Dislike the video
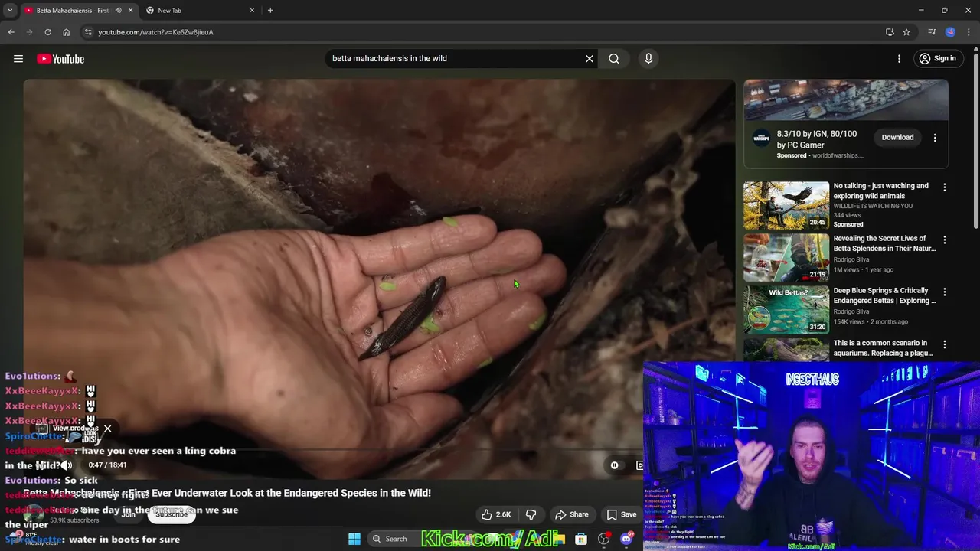 tap(531, 514)
